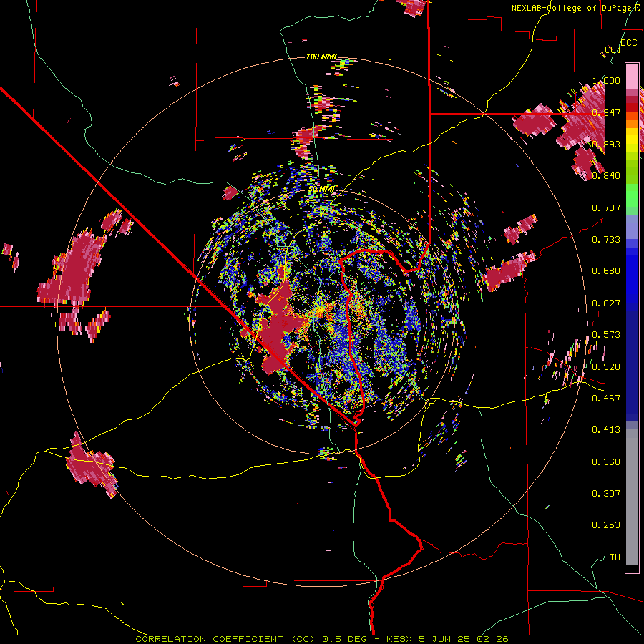
Task: Select the 0.360 scale value
Action: pos(606,462)
